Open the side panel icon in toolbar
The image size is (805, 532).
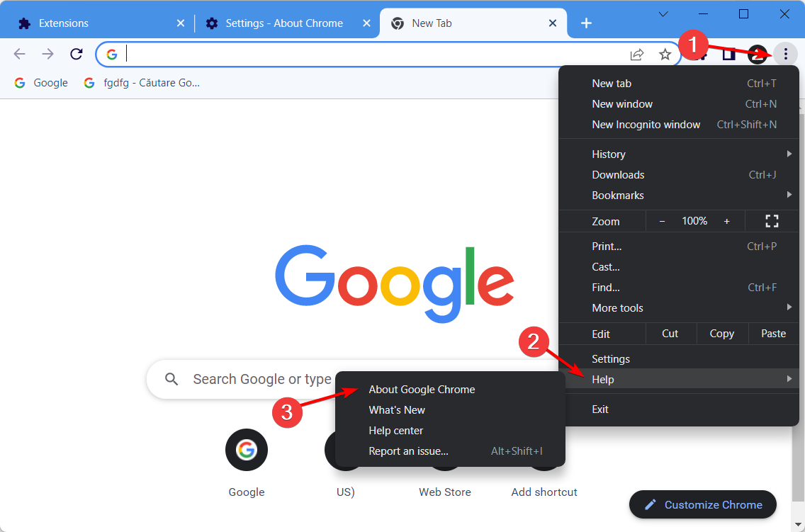point(728,54)
